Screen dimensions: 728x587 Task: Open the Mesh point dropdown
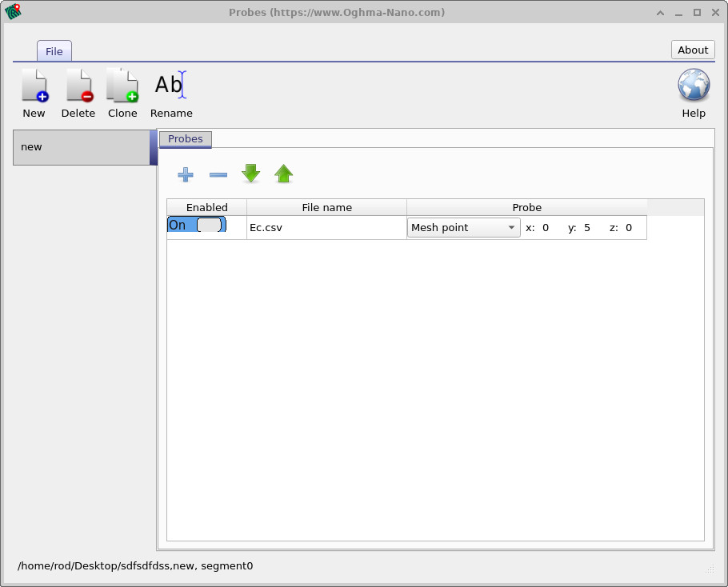click(463, 228)
